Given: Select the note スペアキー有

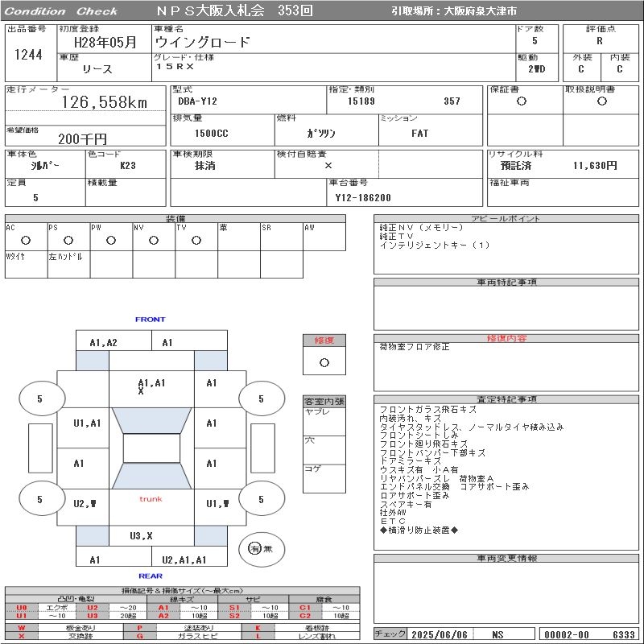Looking at the screenshot, I should (x=406, y=505).
